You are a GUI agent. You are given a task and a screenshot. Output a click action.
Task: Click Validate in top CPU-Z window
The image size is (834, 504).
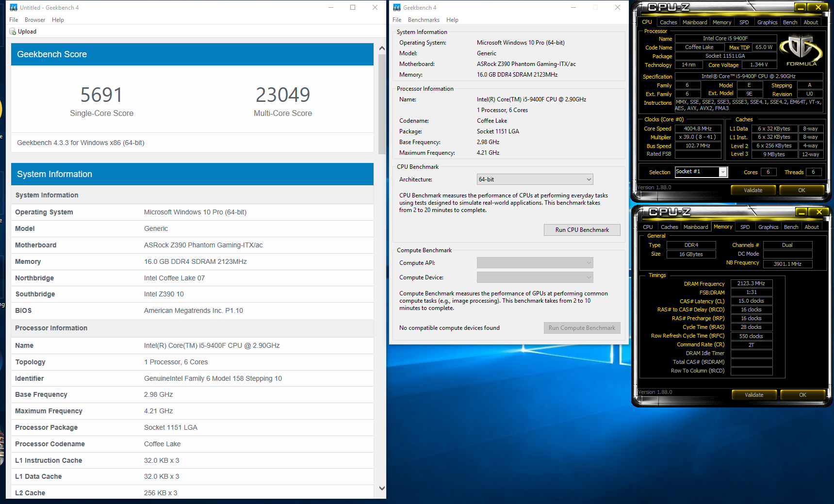coord(753,190)
